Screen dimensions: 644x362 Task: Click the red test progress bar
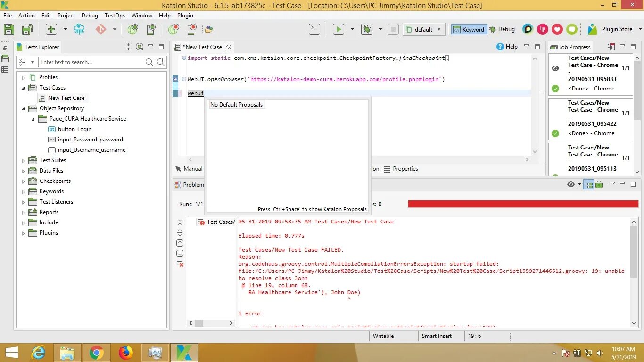click(x=523, y=204)
